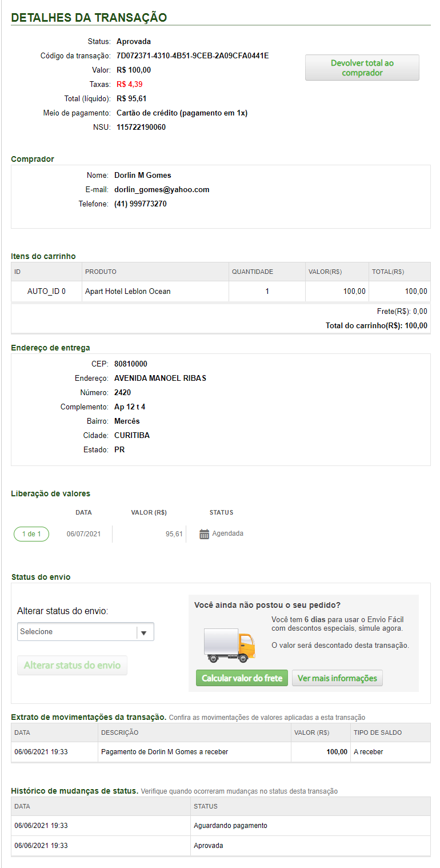Click the Apart Hotel Leblon Ocean product cell
The height and width of the screenshot is (868, 440).
[128, 292]
